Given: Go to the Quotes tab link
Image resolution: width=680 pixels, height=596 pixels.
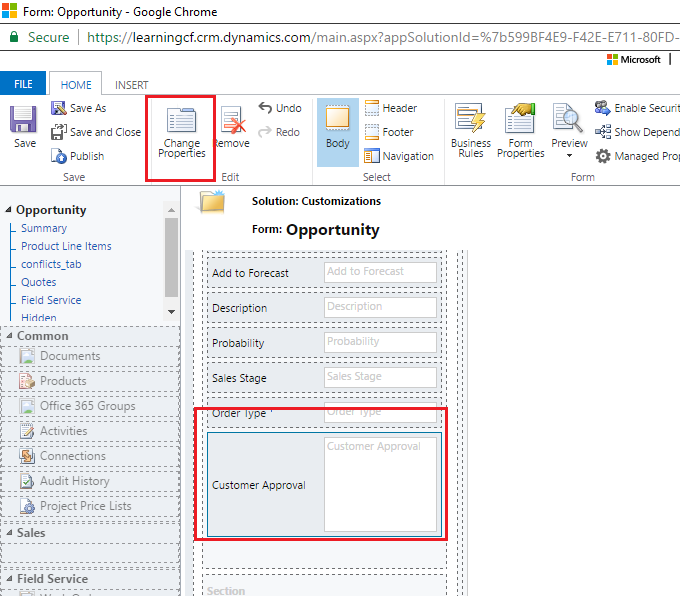Looking at the screenshot, I should click(39, 282).
